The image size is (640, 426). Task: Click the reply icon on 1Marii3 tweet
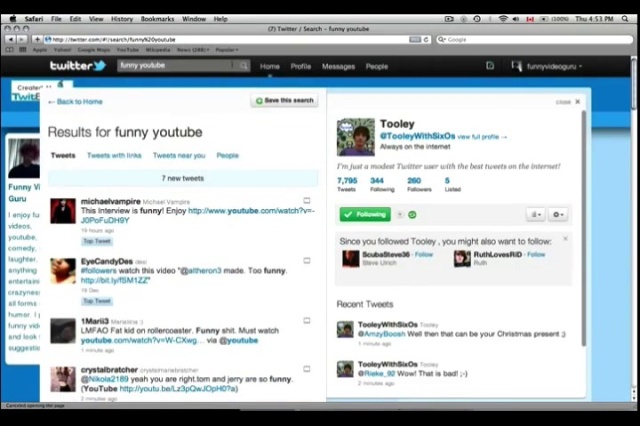click(x=307, y=320)
